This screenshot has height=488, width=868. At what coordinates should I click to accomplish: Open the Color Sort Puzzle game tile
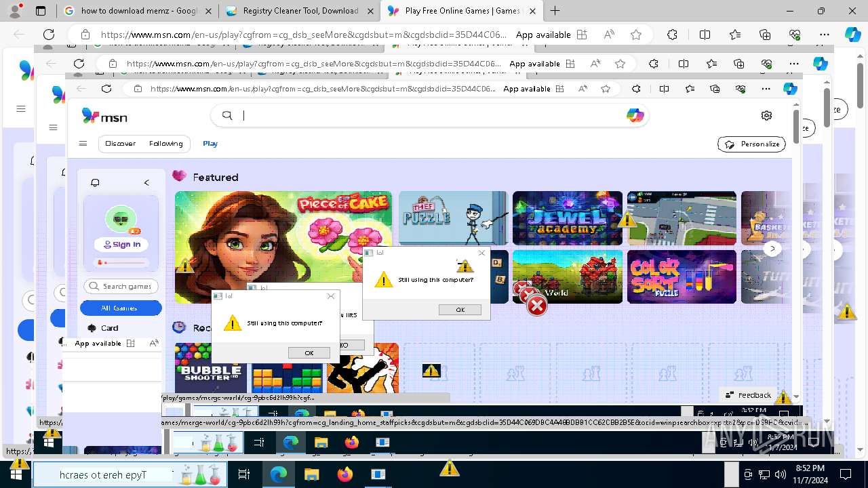682,277
